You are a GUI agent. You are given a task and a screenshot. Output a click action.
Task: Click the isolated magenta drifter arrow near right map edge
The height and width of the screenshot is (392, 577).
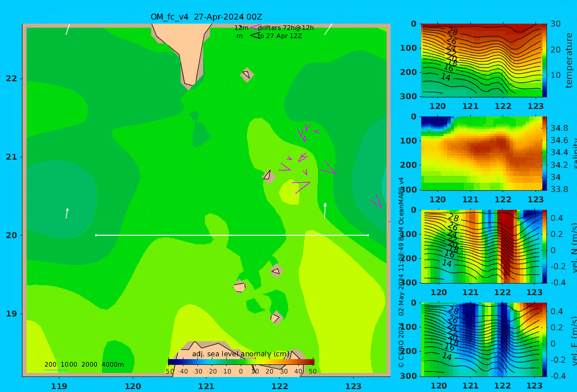click(x=376, y=201)
